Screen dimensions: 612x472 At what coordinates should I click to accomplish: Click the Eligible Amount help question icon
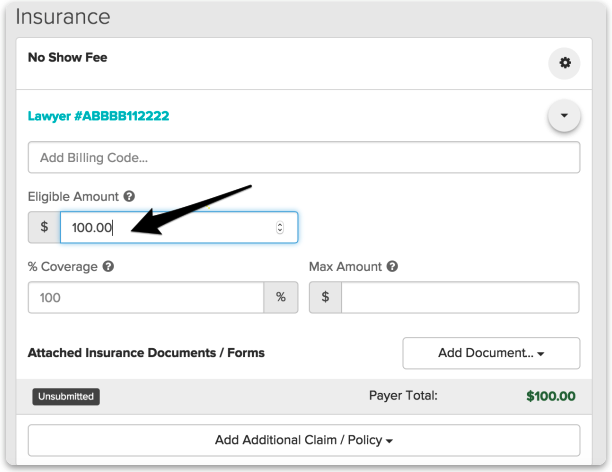pos(130,197)
